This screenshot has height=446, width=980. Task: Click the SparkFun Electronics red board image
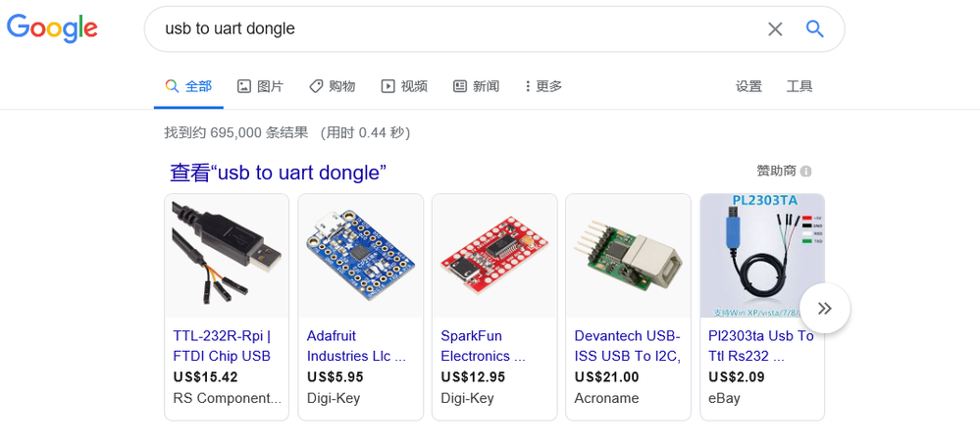coord(493,255)
